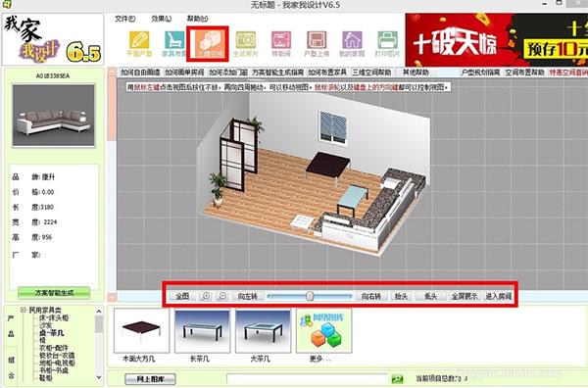Zoom out with the magnifier minus icon
588x388 pixels.
click(x=222, y=296)
